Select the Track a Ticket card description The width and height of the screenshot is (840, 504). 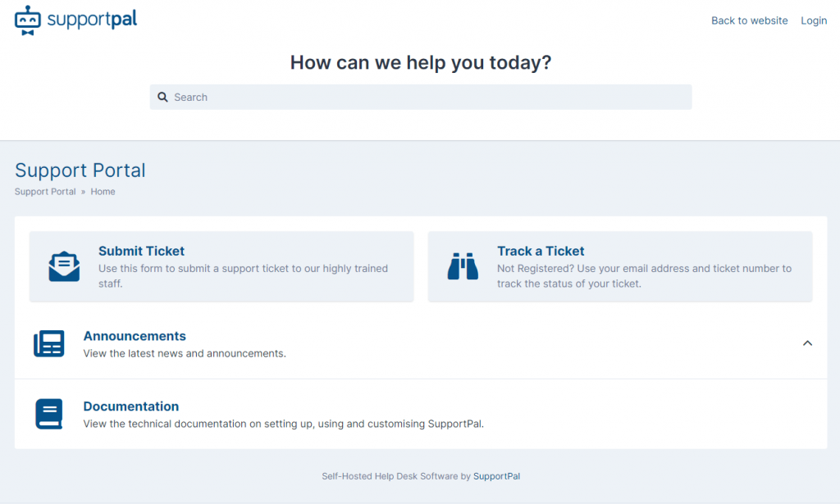pyautogui.click(x=644, y=276)
